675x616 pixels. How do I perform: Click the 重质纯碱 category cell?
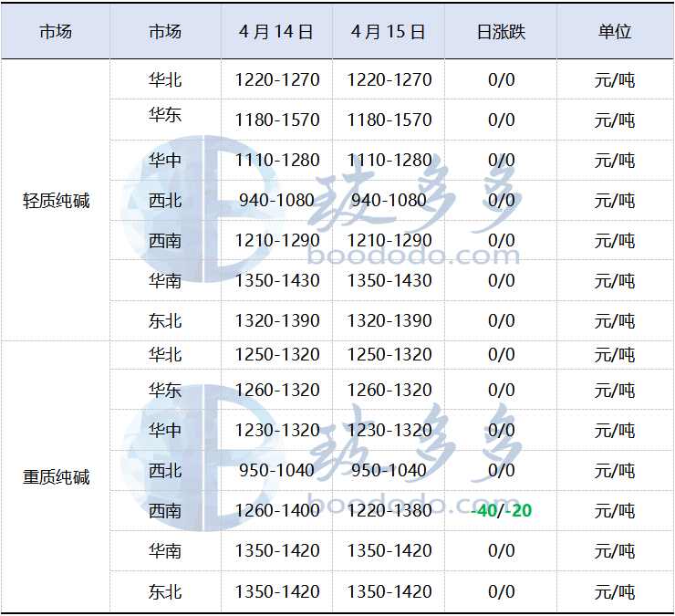pos(56,477)
